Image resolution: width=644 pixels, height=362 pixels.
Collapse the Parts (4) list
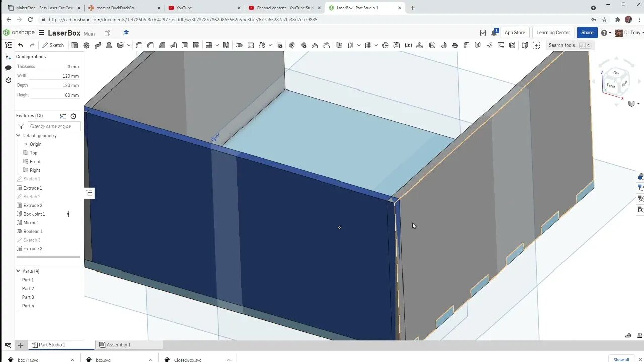[18, 271]
